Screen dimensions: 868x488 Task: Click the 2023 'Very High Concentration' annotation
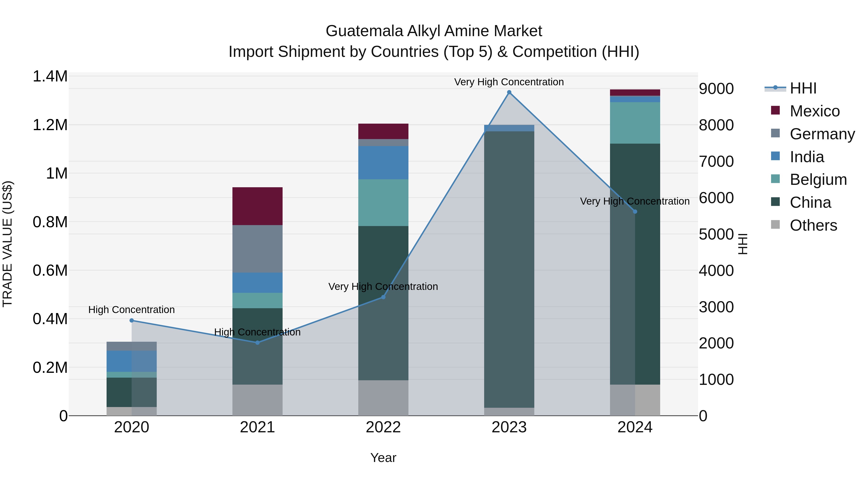click(509, 82)
